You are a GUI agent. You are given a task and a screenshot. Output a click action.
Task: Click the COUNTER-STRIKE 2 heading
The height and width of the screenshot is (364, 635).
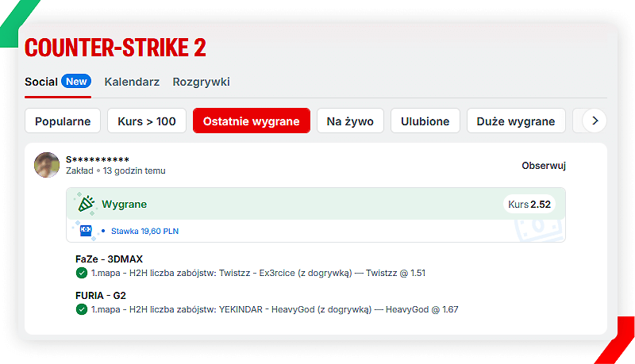click(x=115, y=48)
